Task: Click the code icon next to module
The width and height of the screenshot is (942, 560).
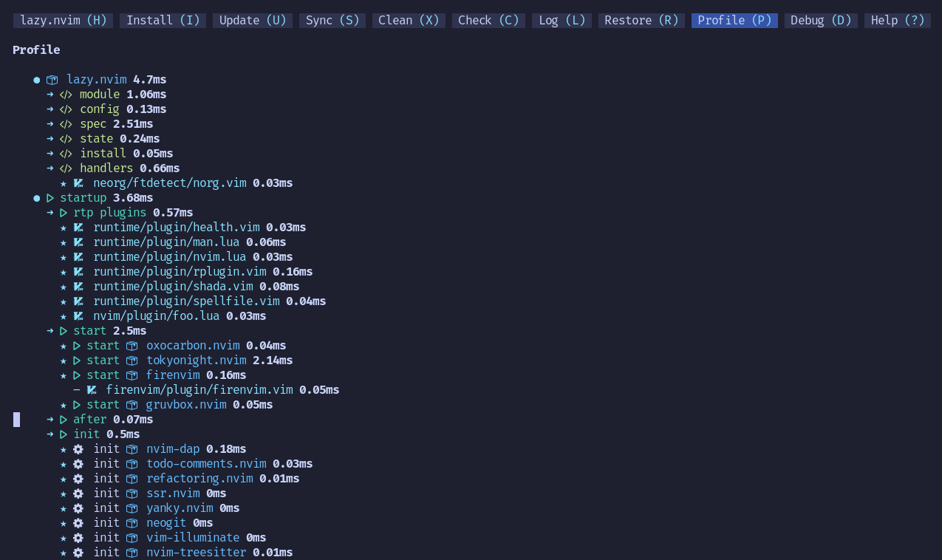Action: 66,95
